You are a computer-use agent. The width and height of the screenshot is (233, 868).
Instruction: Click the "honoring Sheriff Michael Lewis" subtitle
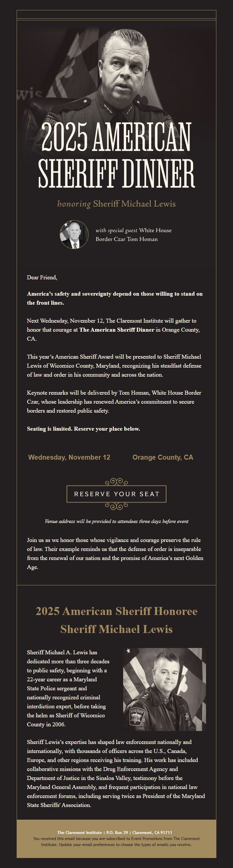(x=116, y=204)
